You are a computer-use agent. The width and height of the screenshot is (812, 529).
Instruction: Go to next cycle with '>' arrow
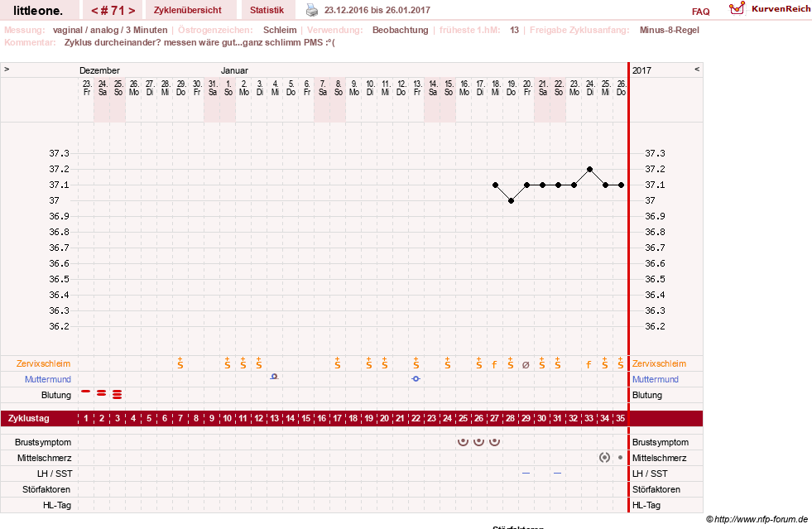coord(132,11)
